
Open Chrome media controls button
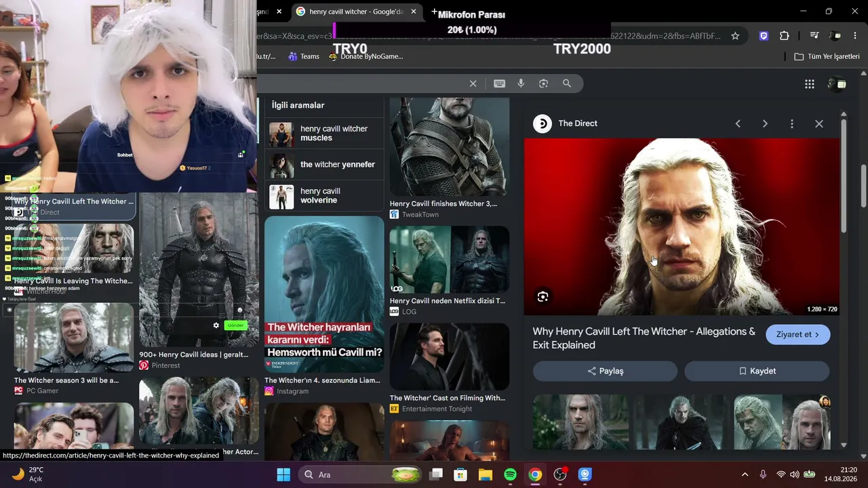pyautogui.click(x=814, y=36)
